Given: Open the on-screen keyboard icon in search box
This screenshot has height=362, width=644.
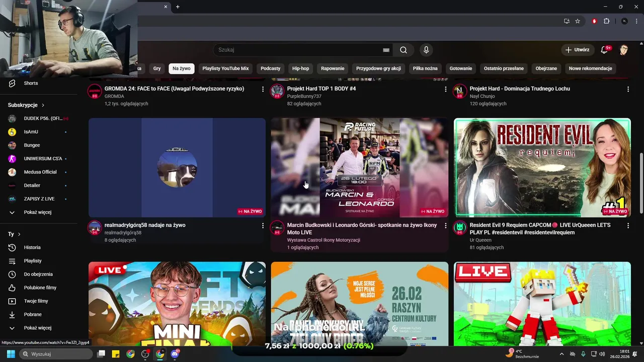Looking at the screenshot, I should click(386, 50).
